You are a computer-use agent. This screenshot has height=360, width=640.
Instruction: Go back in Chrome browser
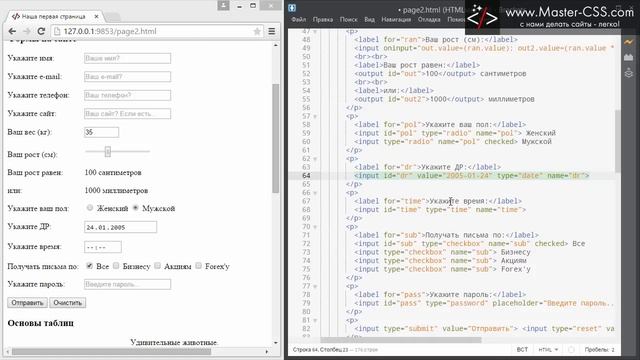coord(12,31)
